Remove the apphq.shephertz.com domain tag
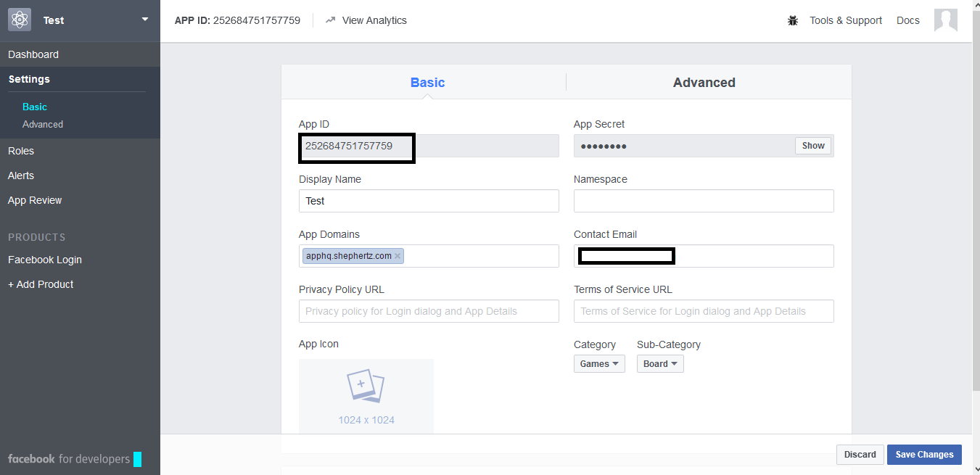The image size is (980, 475). pyautogui.click(x=398, y=256)
